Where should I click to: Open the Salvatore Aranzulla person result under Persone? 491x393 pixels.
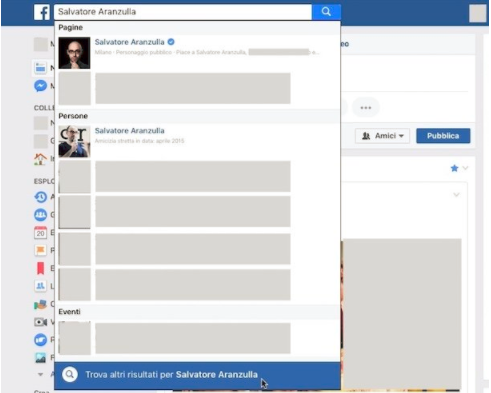click(x=197, y=141)
